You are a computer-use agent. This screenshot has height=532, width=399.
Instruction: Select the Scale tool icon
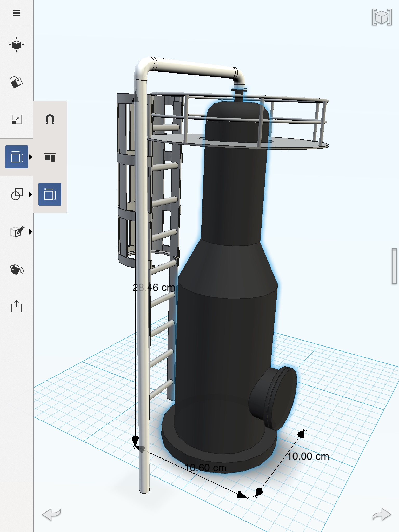click(x=17, y=120)
